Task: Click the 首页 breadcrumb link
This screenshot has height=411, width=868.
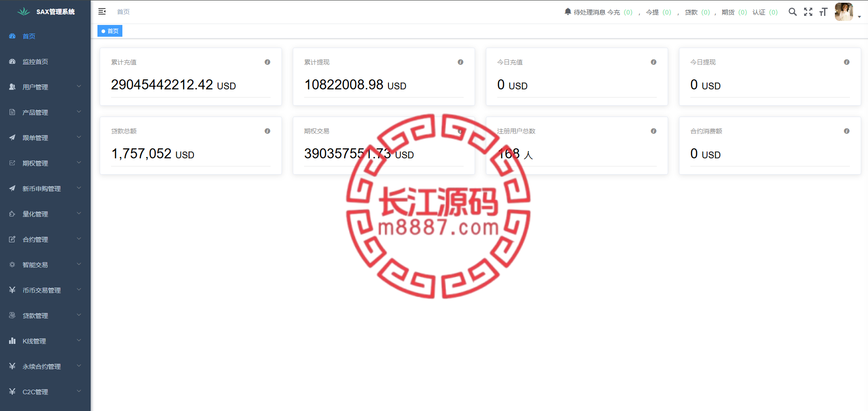Action: 123,12
